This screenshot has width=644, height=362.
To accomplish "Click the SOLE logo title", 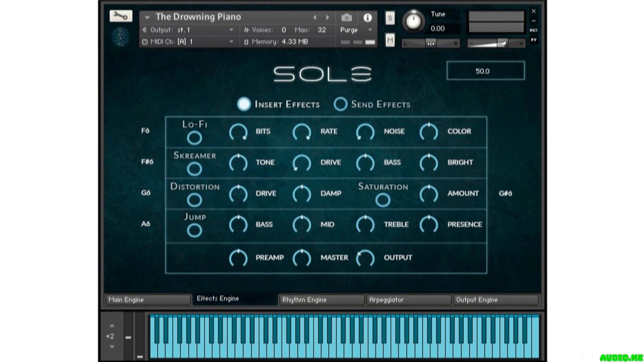I will pos(322,74).
